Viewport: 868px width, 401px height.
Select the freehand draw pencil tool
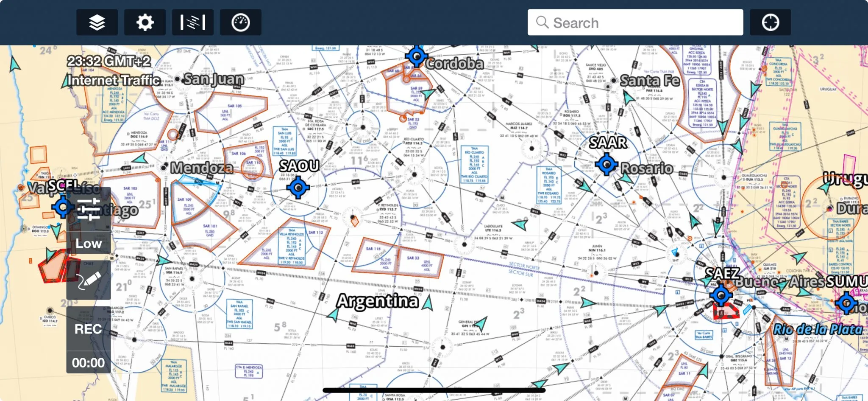coord(89,280)
